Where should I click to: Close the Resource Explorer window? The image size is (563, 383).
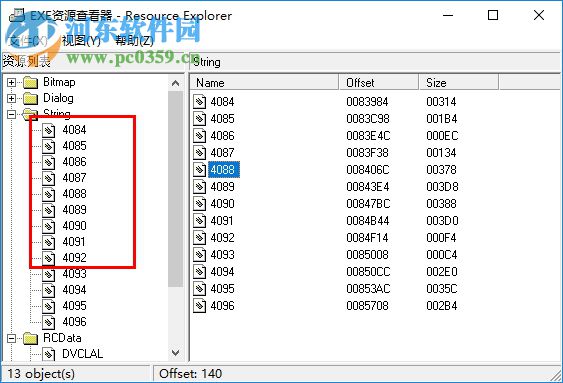539,15
